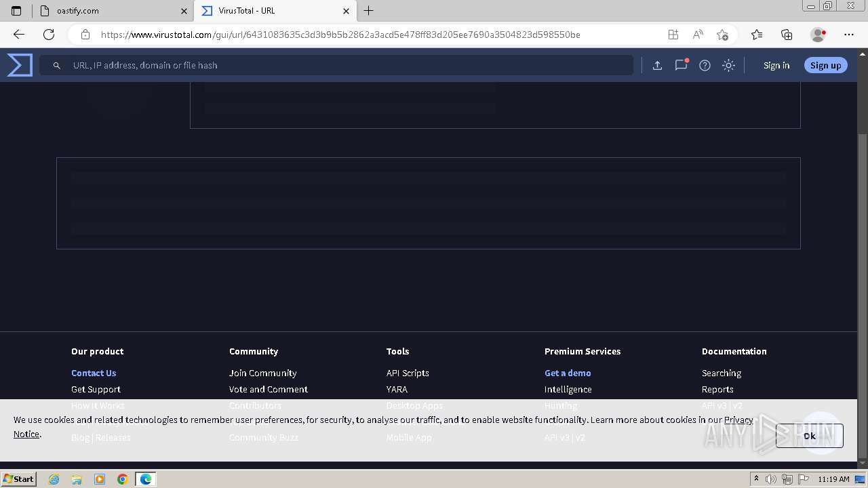Show hidden tray icons arrow

pyautogui.click(x=756, y=479)
